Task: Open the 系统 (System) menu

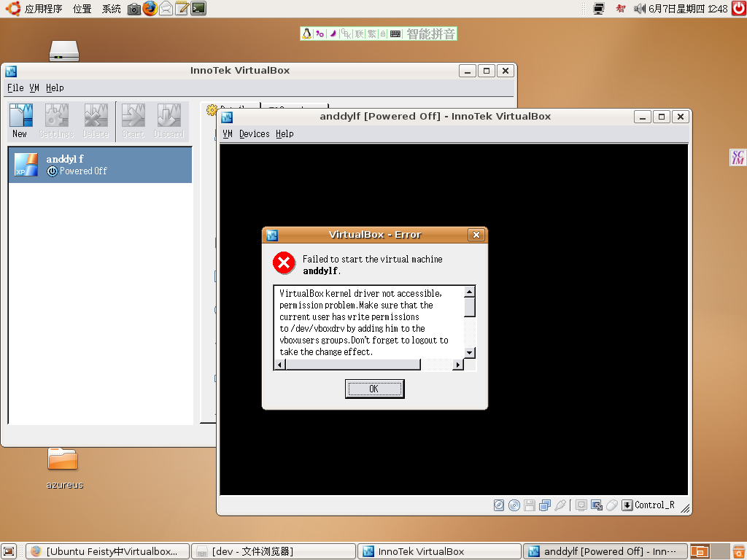Action: (x=112, y=9)
